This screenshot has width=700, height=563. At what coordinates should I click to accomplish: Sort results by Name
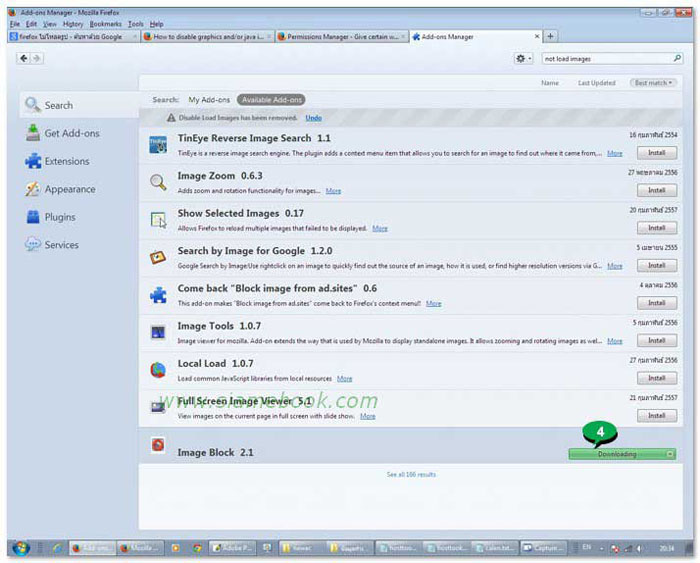click(550, 83)
